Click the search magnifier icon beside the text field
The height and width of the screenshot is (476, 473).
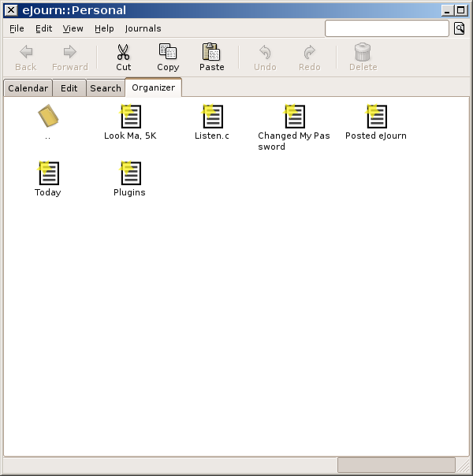pyautogui.click(x=459, y=28)
